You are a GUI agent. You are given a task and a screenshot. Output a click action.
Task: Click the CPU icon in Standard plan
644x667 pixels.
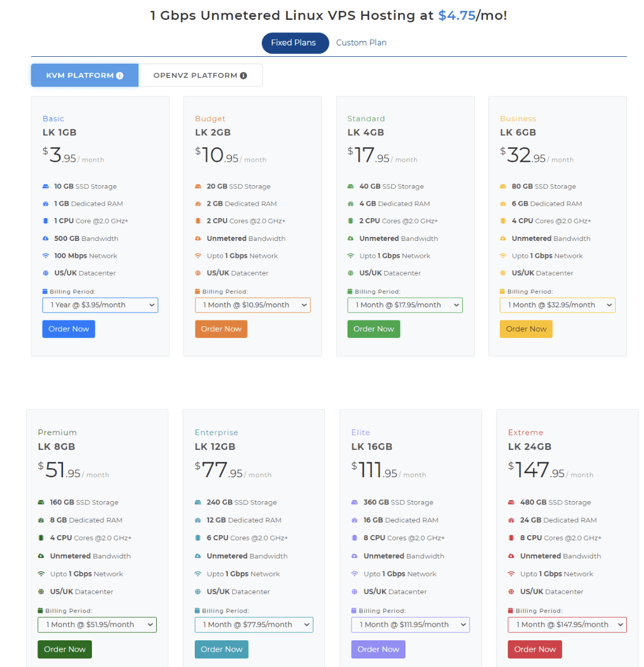[x=351, y=221]
